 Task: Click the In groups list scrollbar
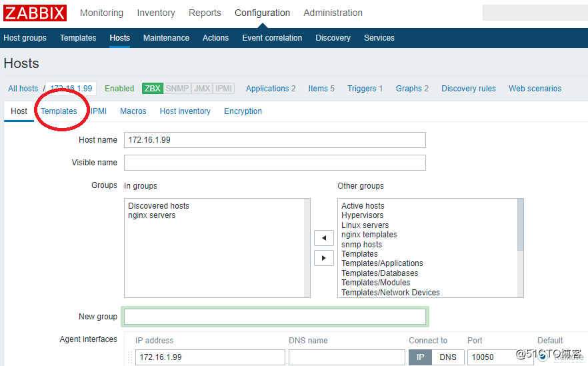pos(307,248)
